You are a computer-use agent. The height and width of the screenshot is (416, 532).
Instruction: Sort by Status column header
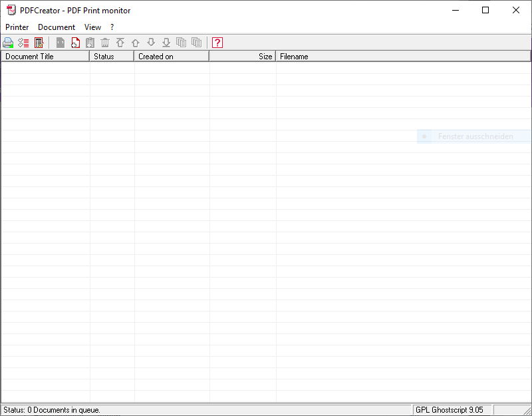coord(112,57)
